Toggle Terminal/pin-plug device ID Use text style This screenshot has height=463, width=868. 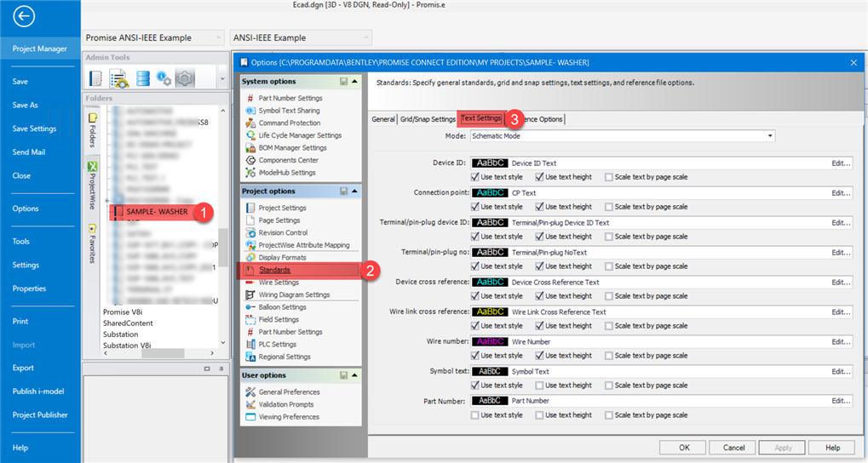[x=475, y=237]
